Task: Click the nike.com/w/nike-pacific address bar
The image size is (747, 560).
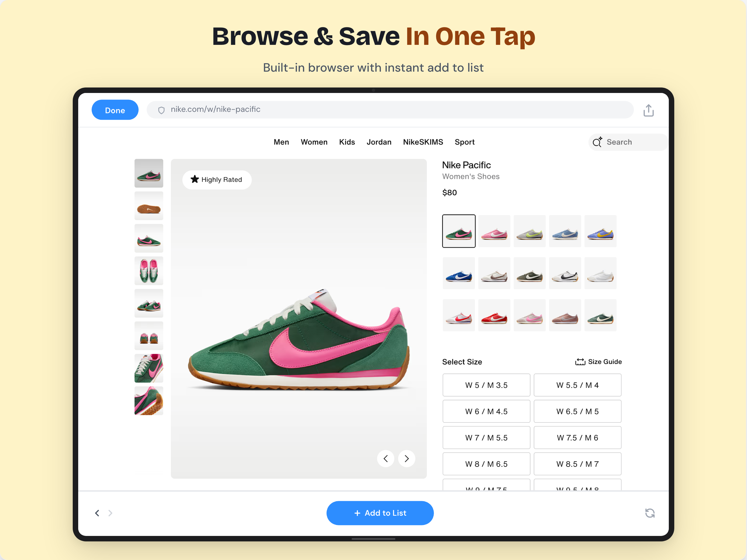Action: (390, 110)
